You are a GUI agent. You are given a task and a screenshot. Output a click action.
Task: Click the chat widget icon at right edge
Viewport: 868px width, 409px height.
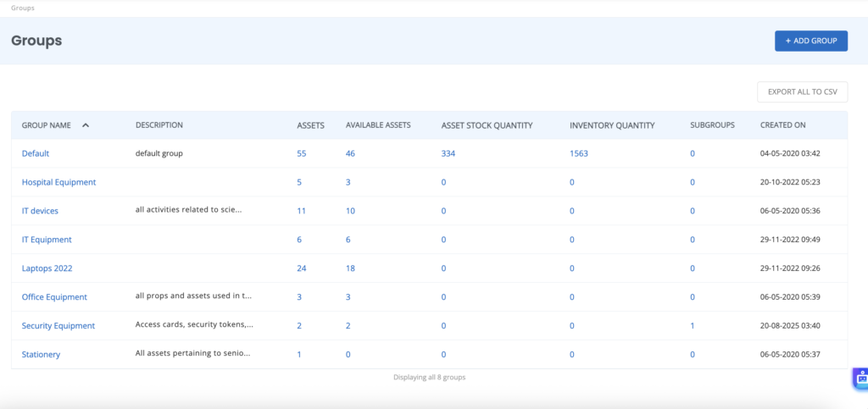[860, 379]
